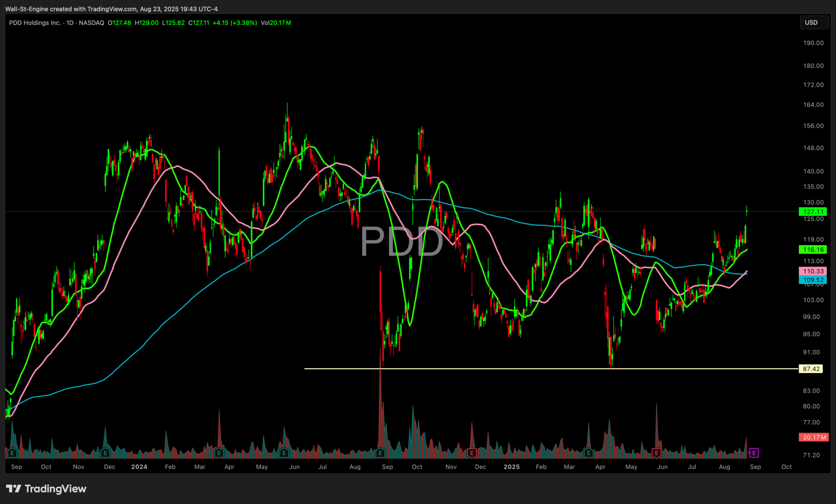Click the green earnings marker before April 2025
This screenshot has width=836, height=504.
(x=588, y=453)
